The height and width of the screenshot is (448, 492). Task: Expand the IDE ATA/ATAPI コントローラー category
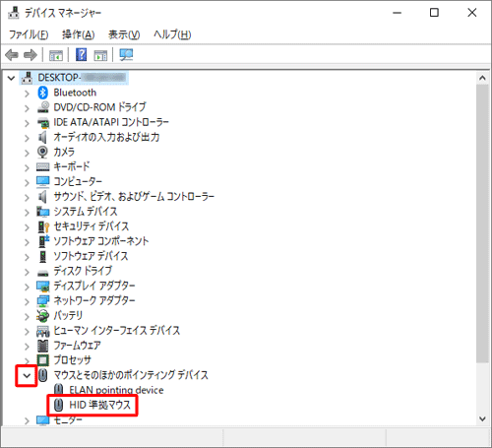27,123
